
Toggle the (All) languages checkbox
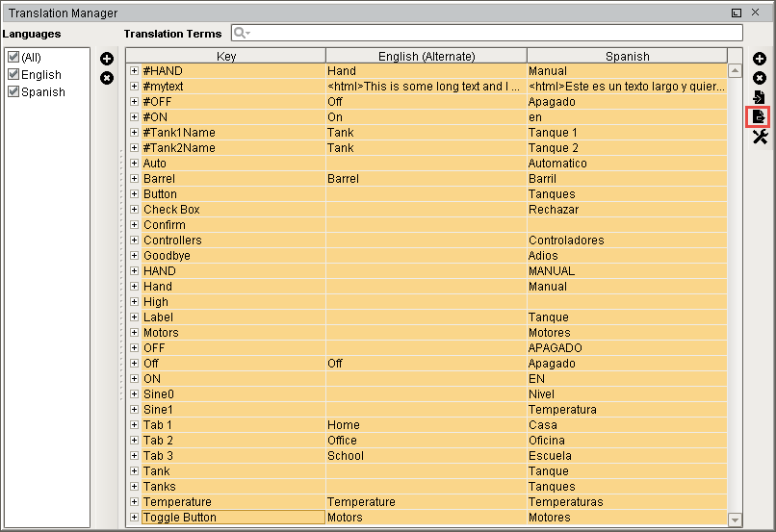pyautogui.click(x=13, y=57)
